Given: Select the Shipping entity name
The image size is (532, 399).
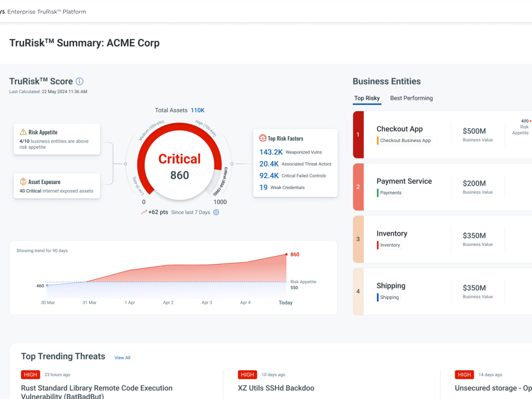Looking at the screenshot, I should click(x=391, y=286).
